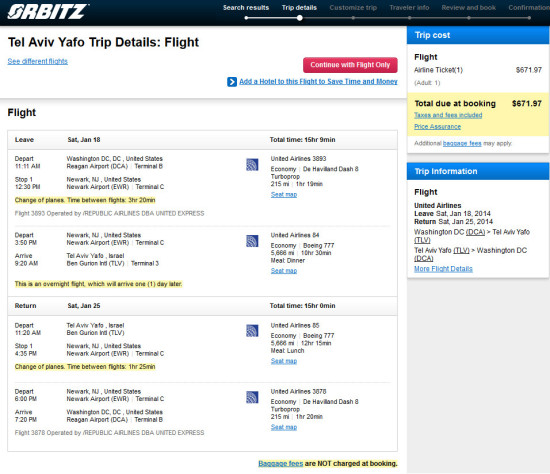Click baggage fees link in Trip cost
Viewport: 550px width, 474px height.
coord(462,143)
